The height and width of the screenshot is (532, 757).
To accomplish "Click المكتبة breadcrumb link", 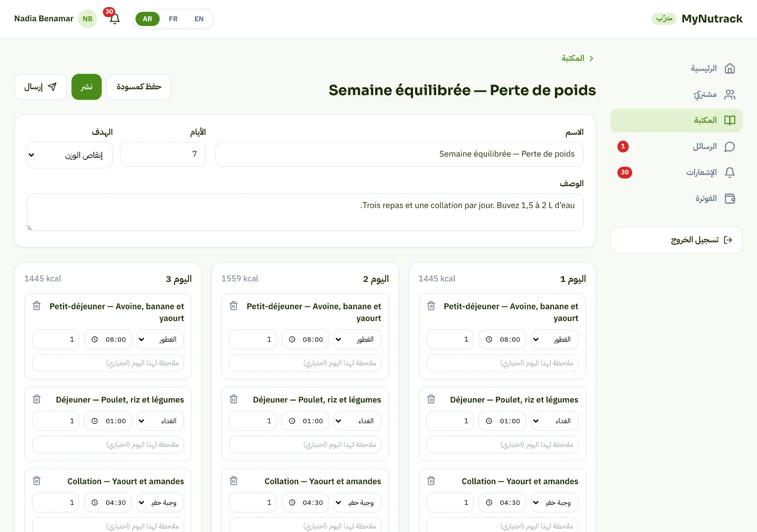I will tap(572, 58).
